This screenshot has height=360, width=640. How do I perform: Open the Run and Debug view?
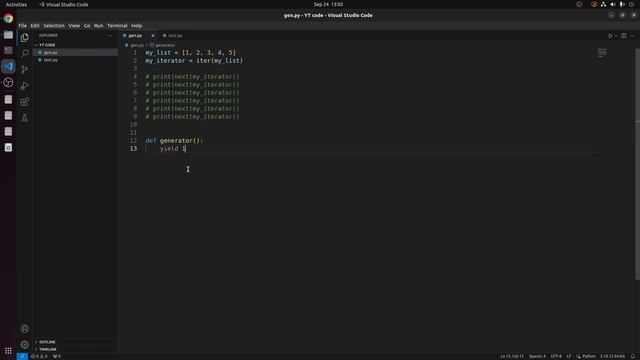tap(24, 86)
